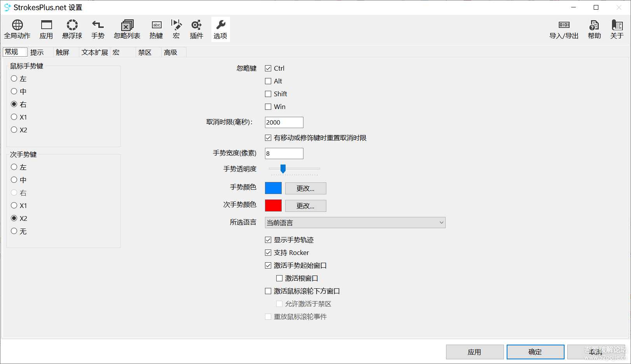
Task: Open the 忽略列表 (ignore list) panel
Action: (127, 29)
